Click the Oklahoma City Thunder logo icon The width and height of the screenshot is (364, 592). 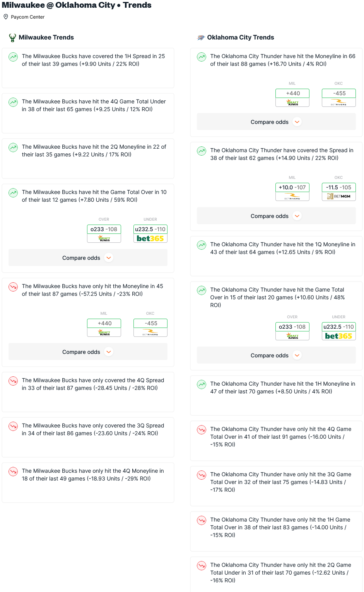pyautogui.click(x=201, y=38)
